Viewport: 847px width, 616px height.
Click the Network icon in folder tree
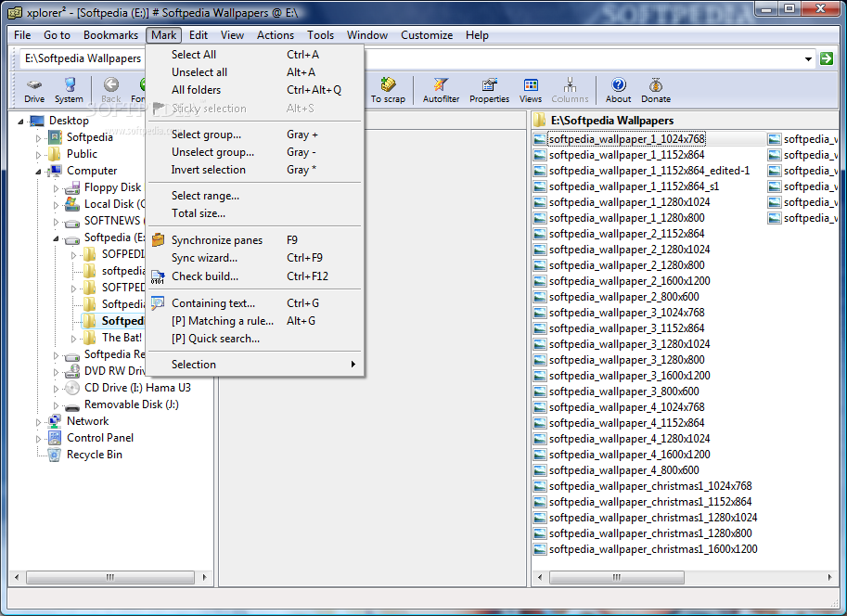tap(55, 421)
